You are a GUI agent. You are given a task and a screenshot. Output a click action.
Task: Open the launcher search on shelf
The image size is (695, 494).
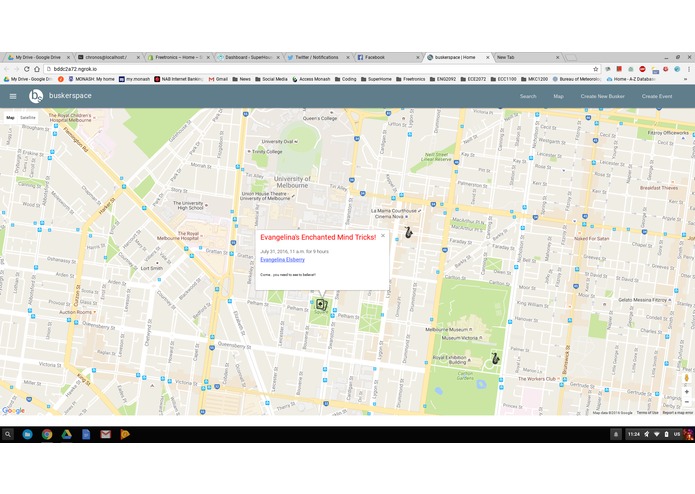pos(8,435)
